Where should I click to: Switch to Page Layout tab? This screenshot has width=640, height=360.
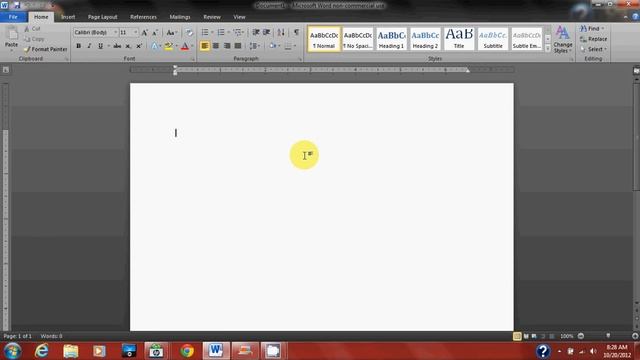pyautogui.click(x=102, y=17)
